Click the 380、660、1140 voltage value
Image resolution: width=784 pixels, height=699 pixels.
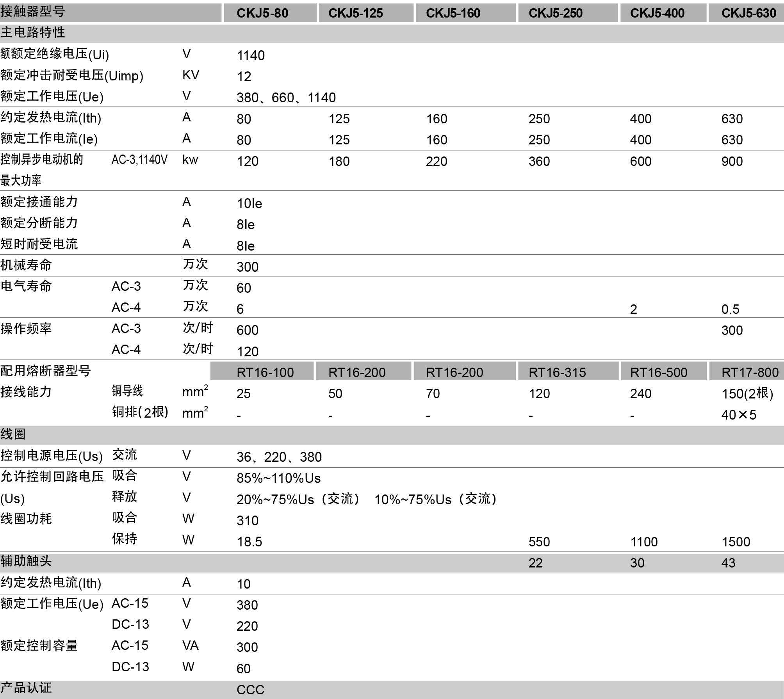[286, 98]
